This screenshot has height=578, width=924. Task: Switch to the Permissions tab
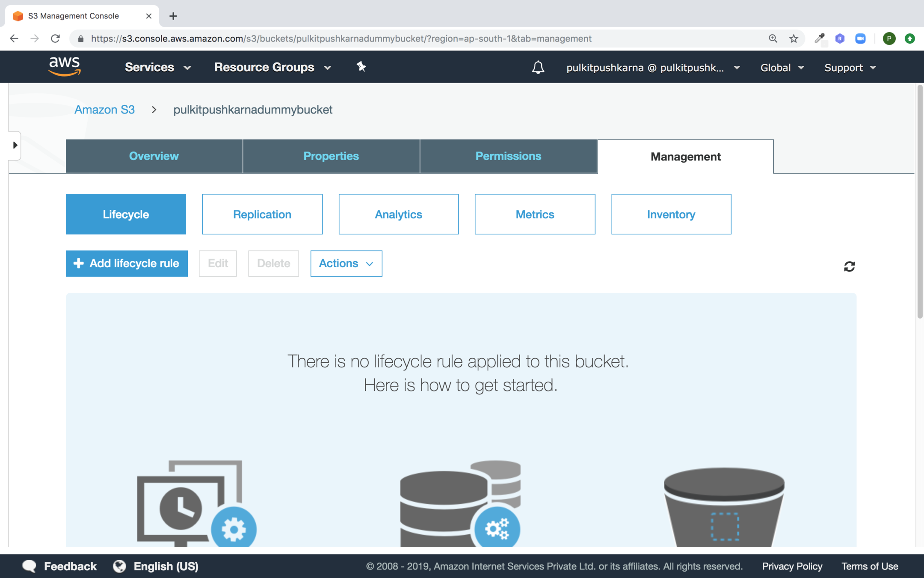[508, 156]
